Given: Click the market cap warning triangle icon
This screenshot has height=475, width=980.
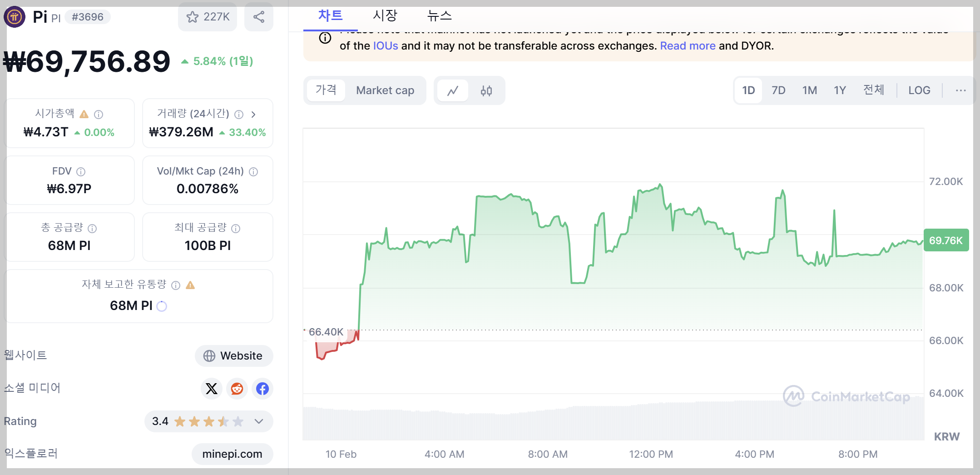Looking at the screenshot, I should (84, 114).
